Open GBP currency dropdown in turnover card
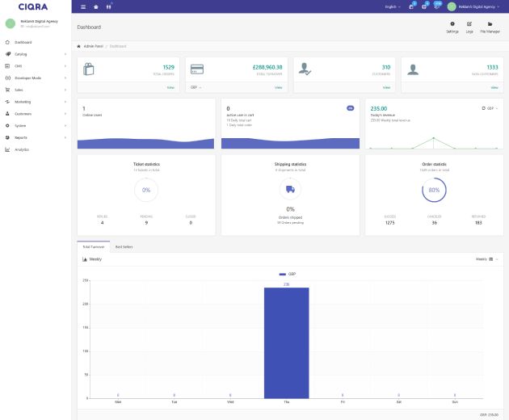509x420 pixels. (x=196, y=86)
